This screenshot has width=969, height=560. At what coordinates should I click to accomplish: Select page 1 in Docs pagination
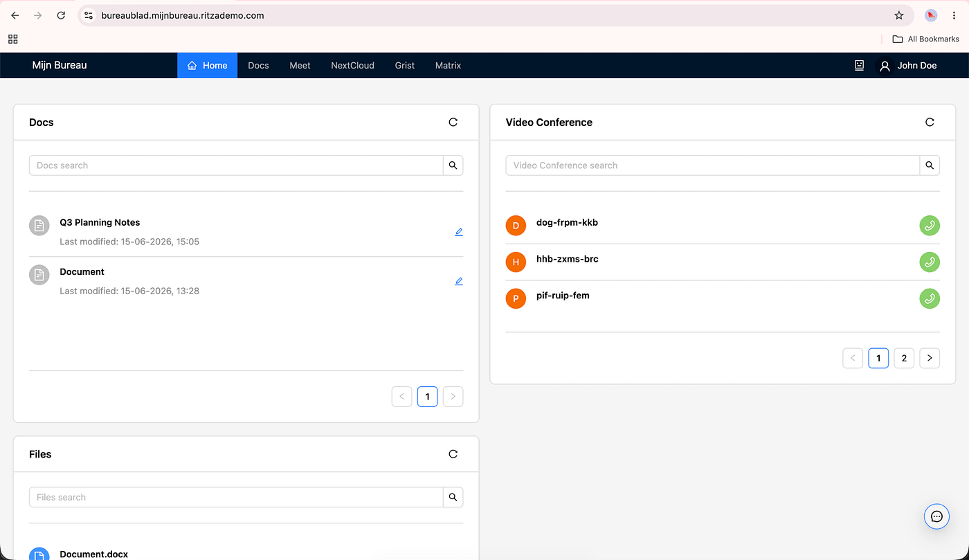coord(427,397)
